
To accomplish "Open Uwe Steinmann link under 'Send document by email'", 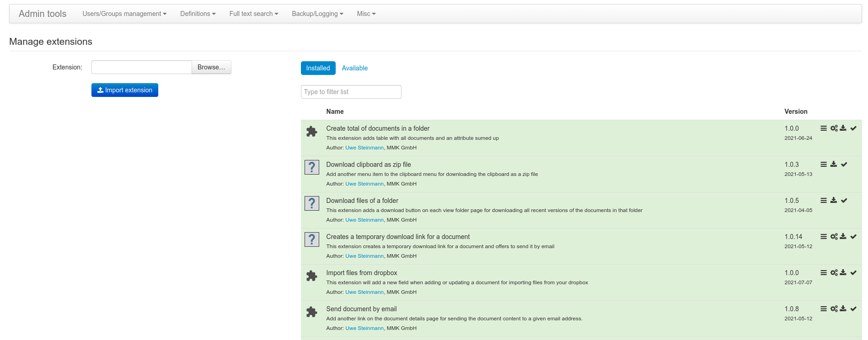I will pos(364,328).
